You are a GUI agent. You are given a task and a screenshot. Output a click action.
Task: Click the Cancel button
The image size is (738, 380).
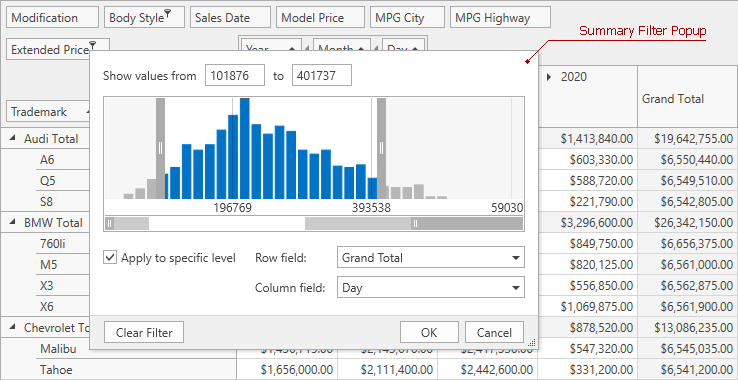494,332
